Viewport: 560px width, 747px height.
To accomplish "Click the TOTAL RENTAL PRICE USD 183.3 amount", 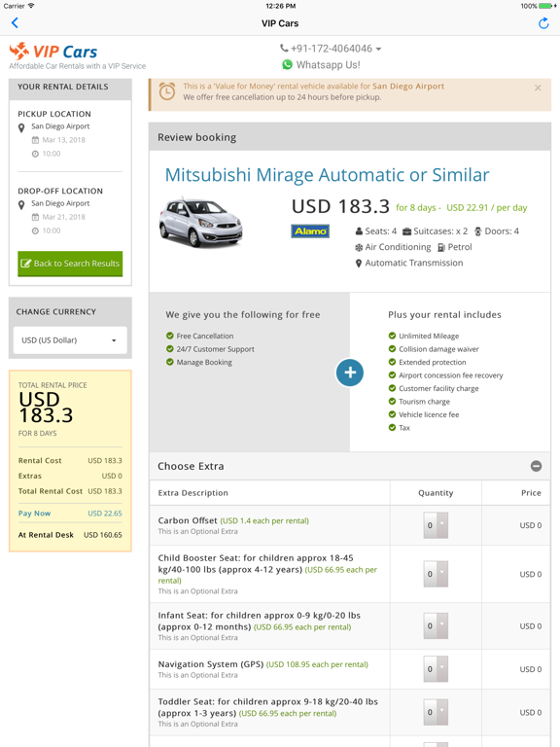I will point(46,408).
